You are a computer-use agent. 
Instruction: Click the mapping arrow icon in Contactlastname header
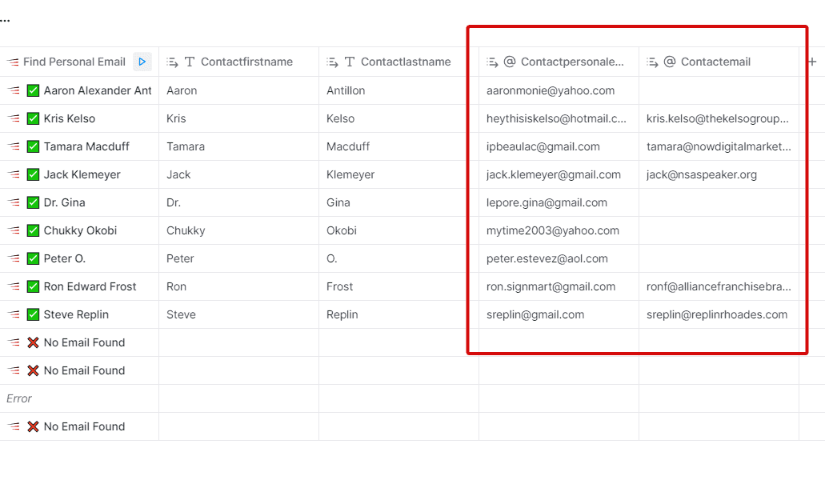(x=332, y=62)
